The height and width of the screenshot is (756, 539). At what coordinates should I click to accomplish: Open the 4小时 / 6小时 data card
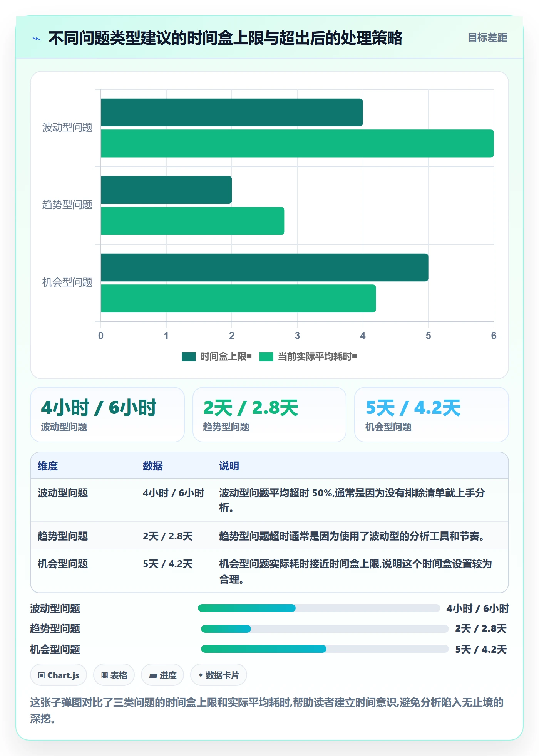point(107,415)
